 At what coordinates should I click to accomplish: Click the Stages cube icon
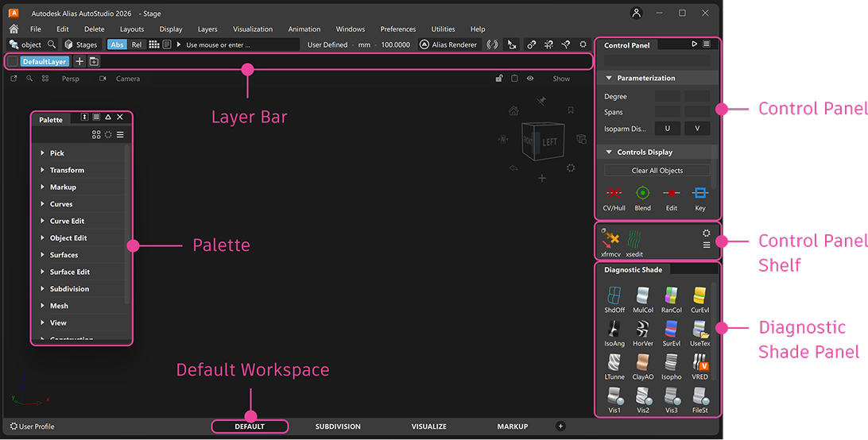[x=68, y=44]
